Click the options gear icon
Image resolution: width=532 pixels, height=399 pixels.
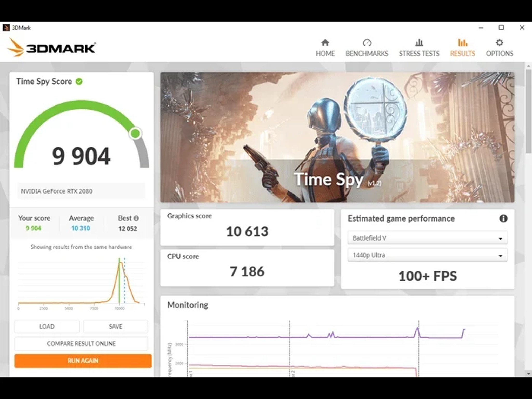(499, 43)
